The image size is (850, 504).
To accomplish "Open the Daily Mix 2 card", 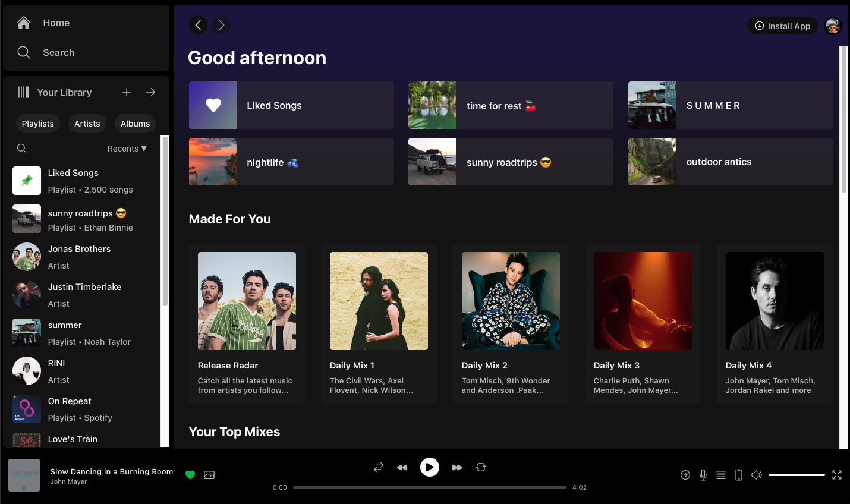I will (x=511, y=323).
